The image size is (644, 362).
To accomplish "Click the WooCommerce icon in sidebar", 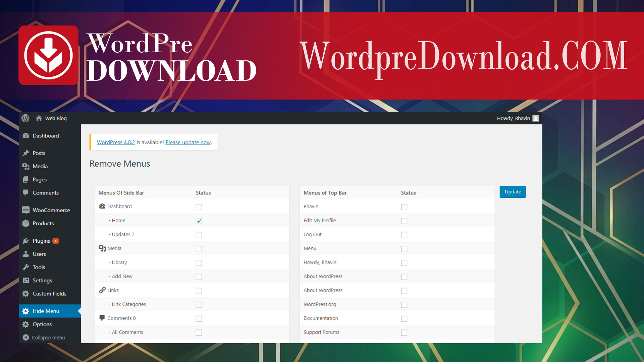I will 26,210.
